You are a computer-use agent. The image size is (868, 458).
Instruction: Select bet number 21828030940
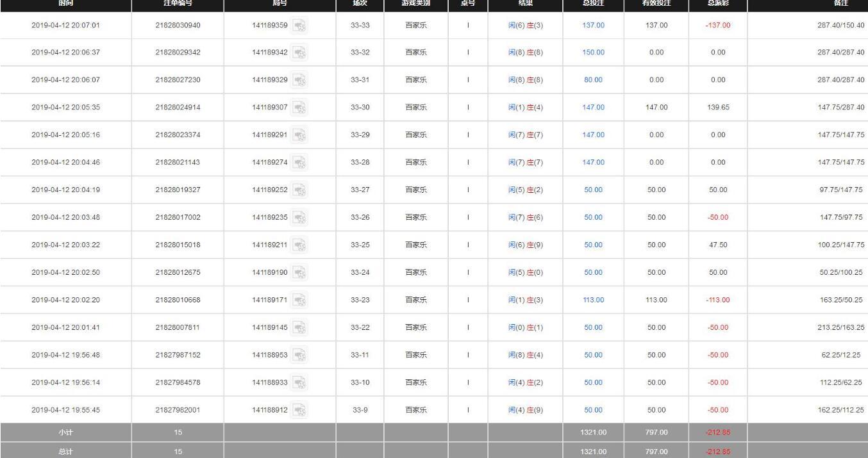coord(178,25)
